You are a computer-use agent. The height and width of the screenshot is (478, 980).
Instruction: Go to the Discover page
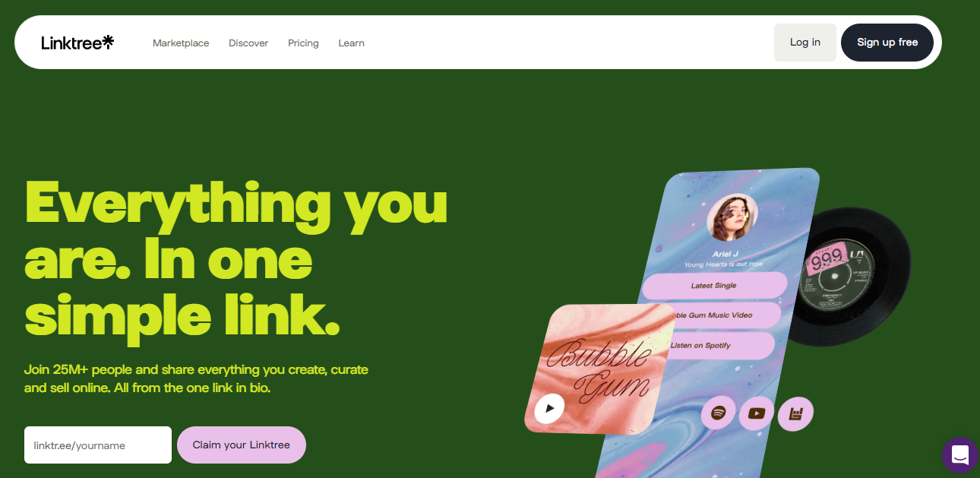point(248,43)
